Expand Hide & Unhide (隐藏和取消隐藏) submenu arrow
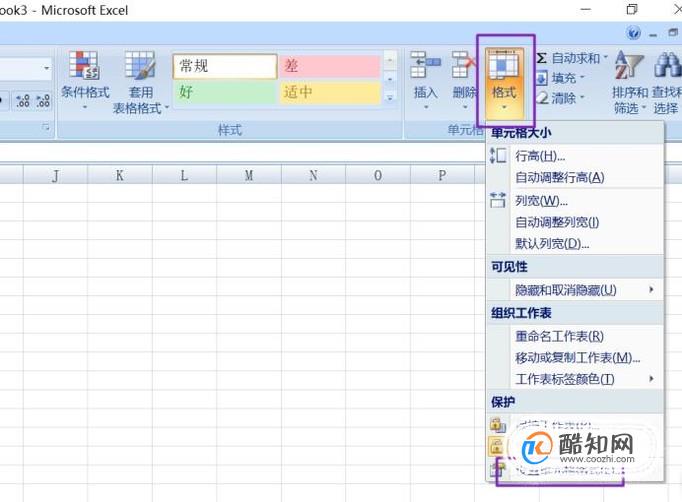Image resolution: width=682 pixels, height=502 pixels. 651,289
